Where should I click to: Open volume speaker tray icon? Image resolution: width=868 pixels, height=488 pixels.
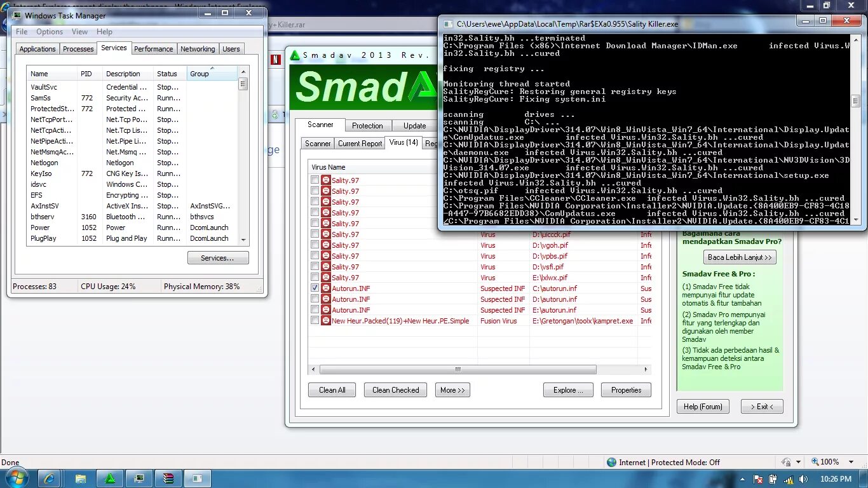point(804,479)
